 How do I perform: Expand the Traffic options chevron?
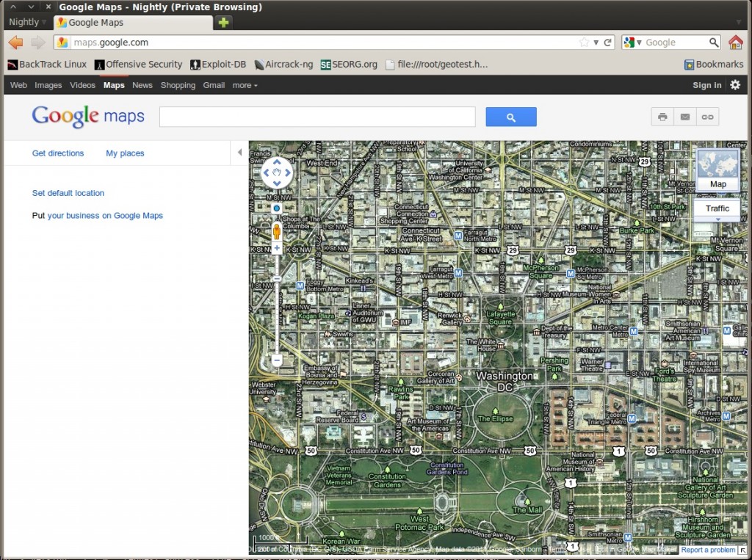click(x=717, y=218)
